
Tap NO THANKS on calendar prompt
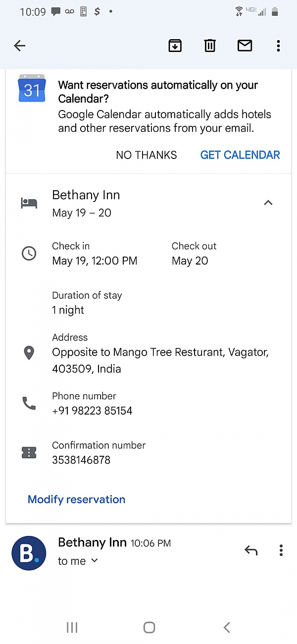click(146, 155)
